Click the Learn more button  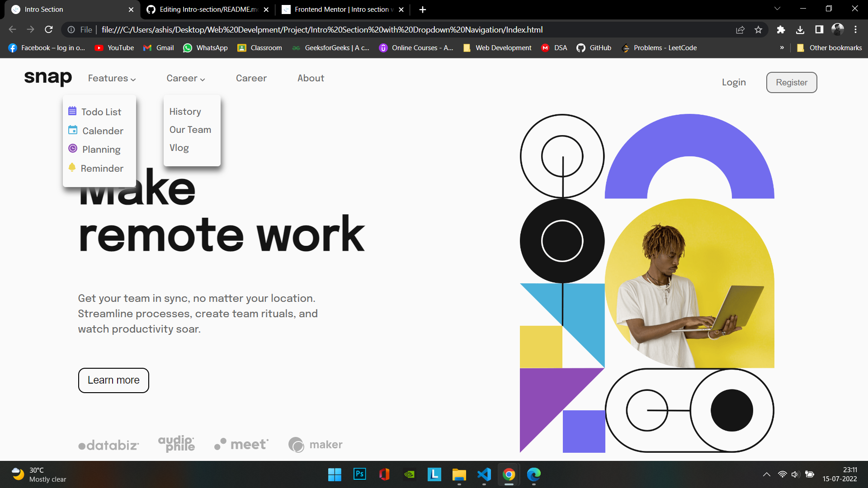(113, 380)
